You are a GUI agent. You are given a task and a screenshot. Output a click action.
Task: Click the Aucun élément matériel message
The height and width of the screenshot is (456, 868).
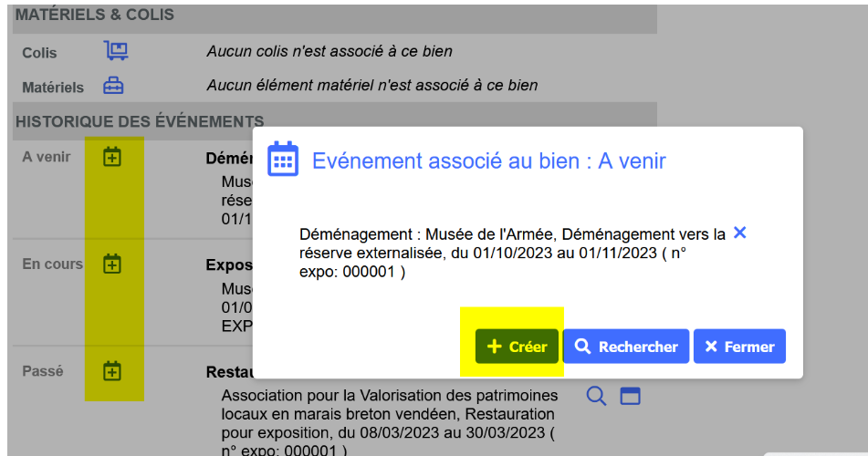coord(371,86)
